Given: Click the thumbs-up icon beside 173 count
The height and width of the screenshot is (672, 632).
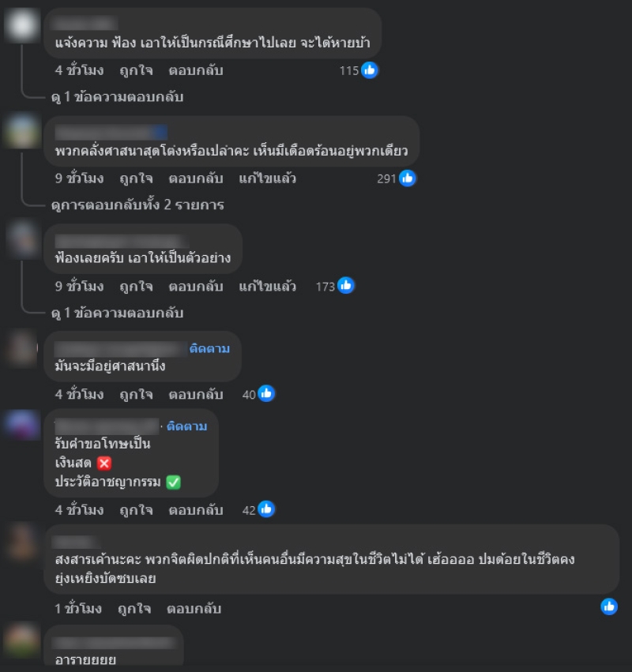Looking at the screenshot, I should [345, 285].
